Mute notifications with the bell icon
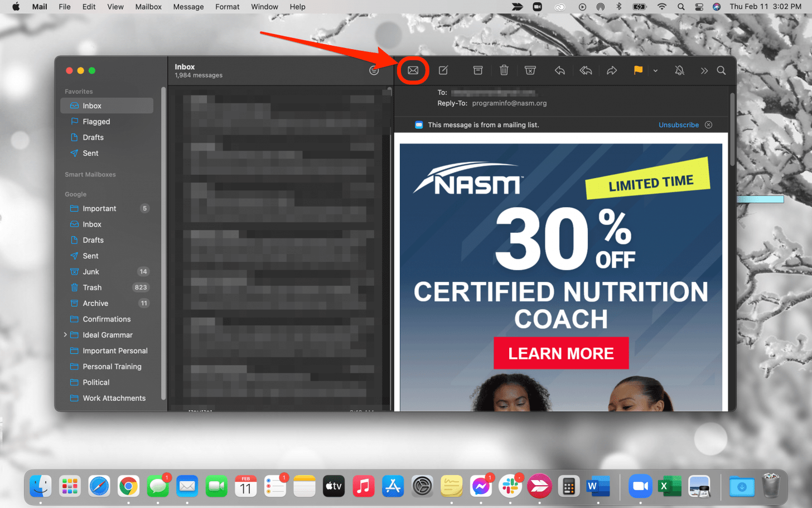 679,70
